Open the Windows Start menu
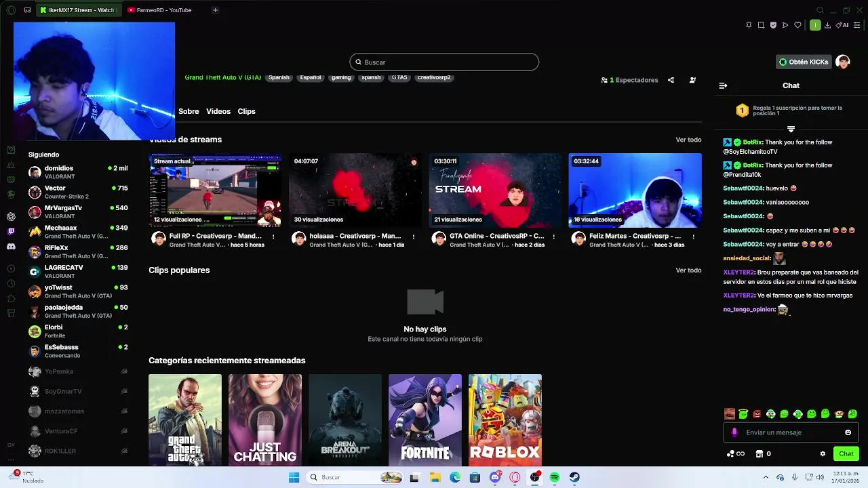The width and height of the screenshot is (868, 488). (294, 477)
